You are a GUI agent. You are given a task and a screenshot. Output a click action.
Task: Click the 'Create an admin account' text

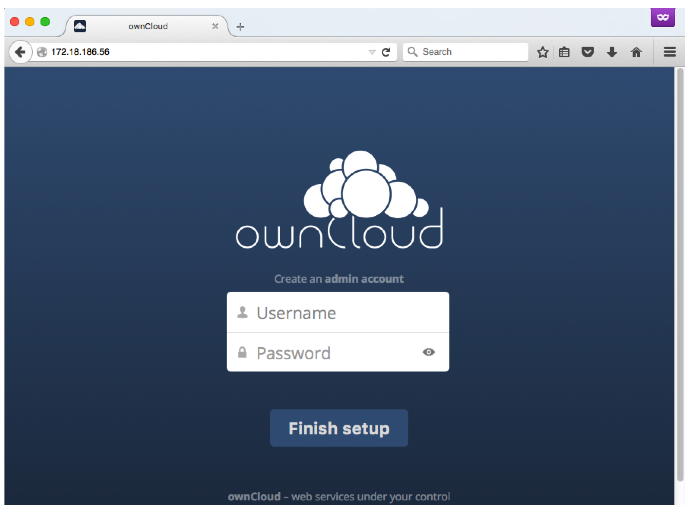point(339,279)
